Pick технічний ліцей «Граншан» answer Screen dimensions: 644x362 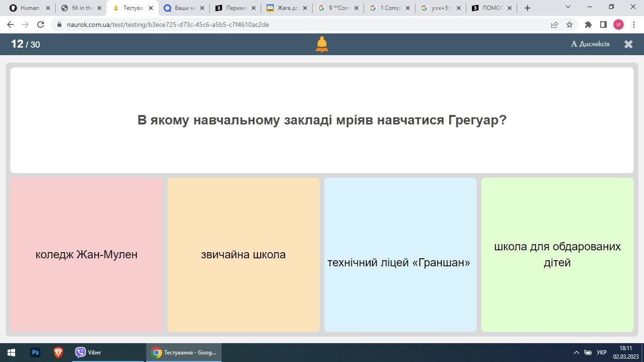click(400, 255)
